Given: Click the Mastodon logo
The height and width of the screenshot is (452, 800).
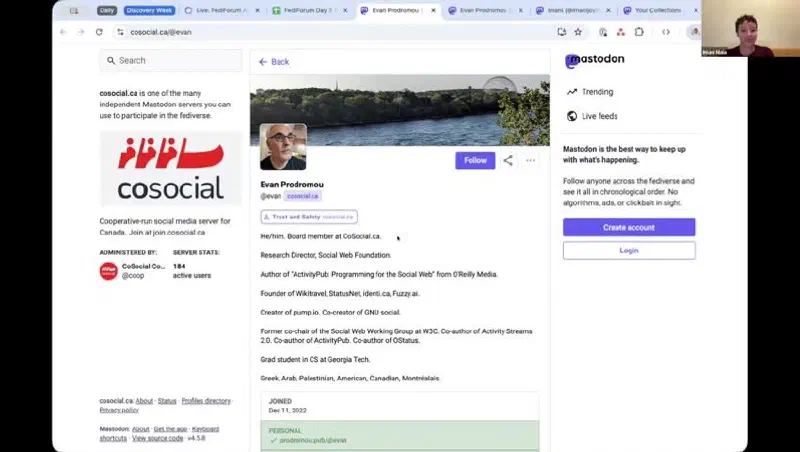Looking at the screenshot, I should click(x=595, y=60).
